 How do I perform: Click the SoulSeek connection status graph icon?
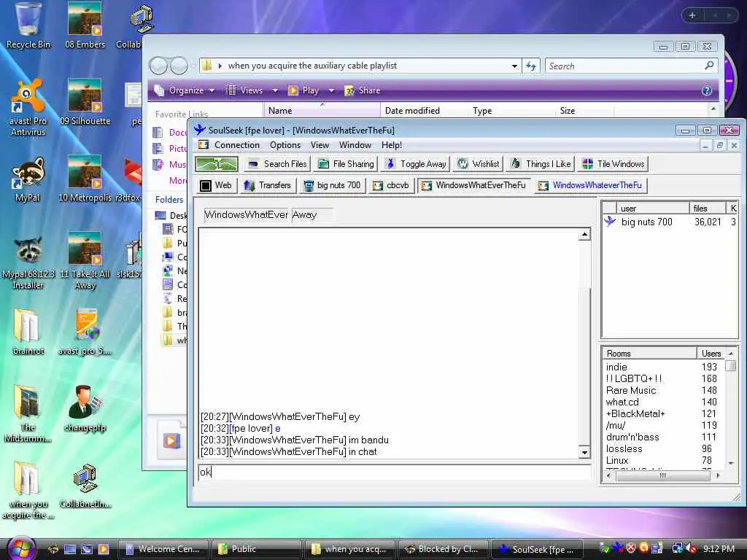216,164
